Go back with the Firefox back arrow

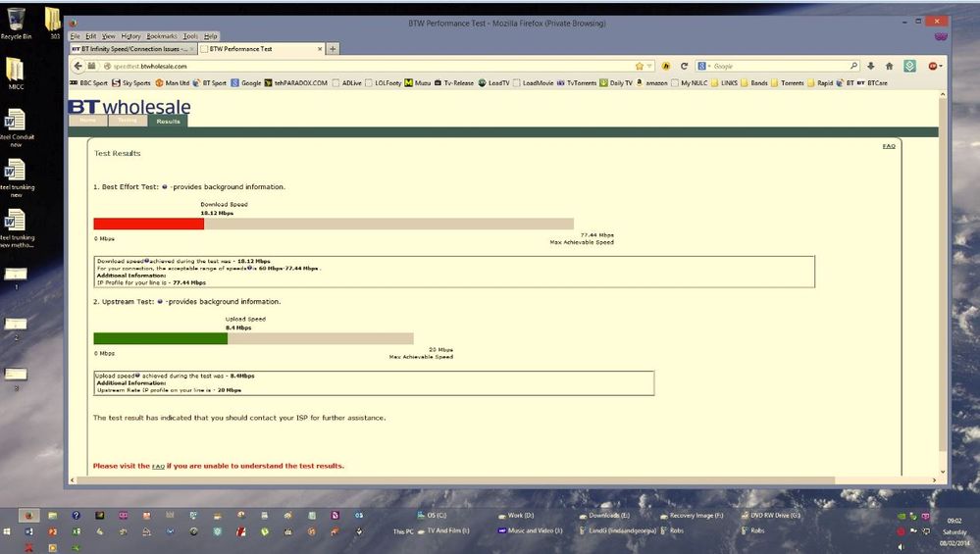(x=77, y=66)
